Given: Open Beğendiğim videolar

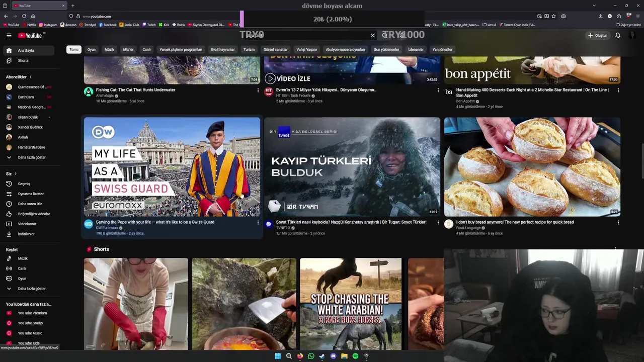Looking at the screenshot, I should pos(30,214).
